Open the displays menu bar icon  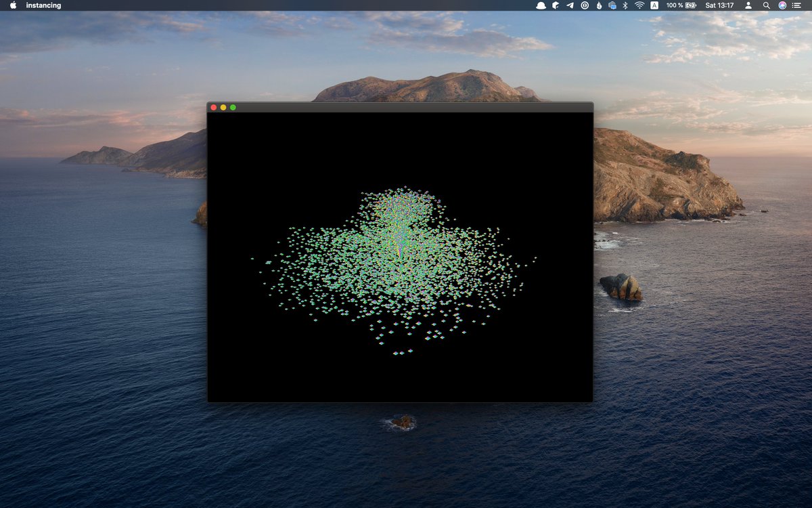(612, 5)
